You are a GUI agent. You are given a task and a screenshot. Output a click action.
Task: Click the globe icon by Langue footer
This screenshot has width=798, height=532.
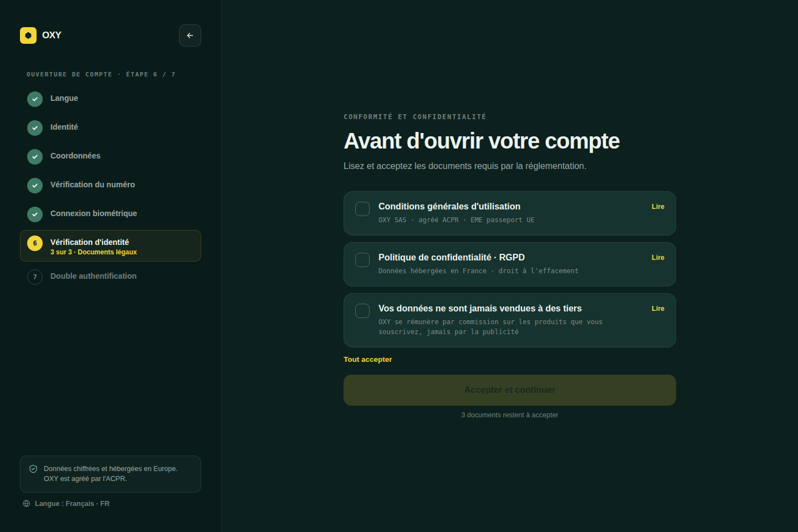[x=26, y=504]
